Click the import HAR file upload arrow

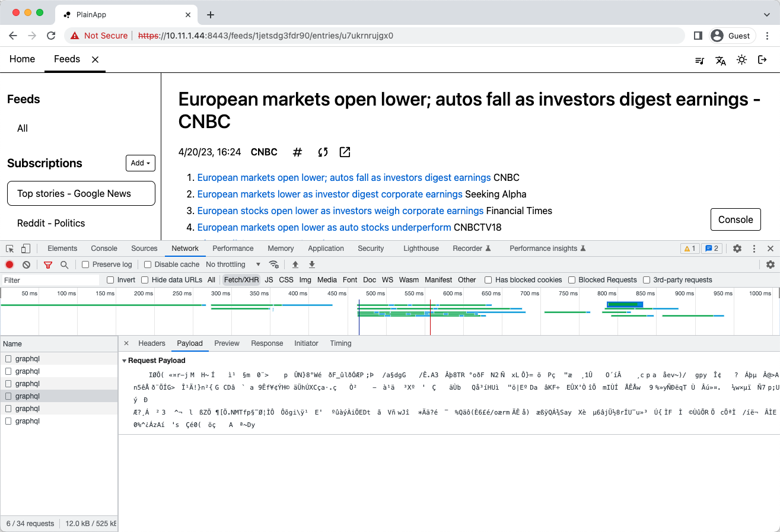[295, 265]
